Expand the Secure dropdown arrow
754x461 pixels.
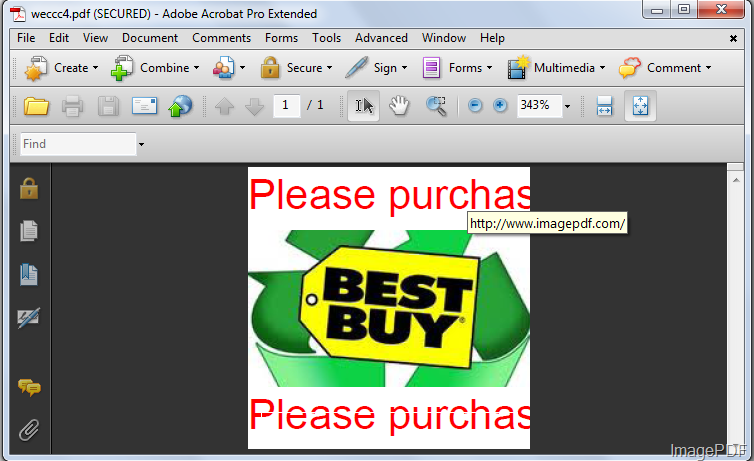click(x=329, y=68)
